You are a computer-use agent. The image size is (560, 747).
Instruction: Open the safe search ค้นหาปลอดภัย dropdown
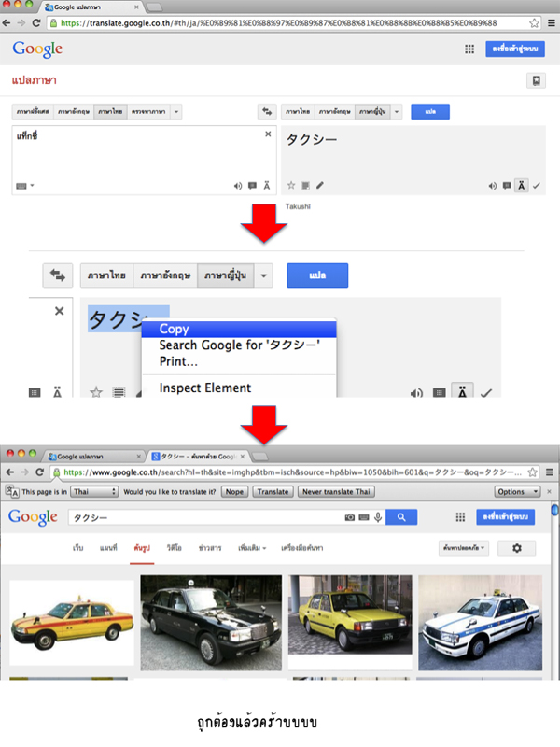[x=464, y=548]
